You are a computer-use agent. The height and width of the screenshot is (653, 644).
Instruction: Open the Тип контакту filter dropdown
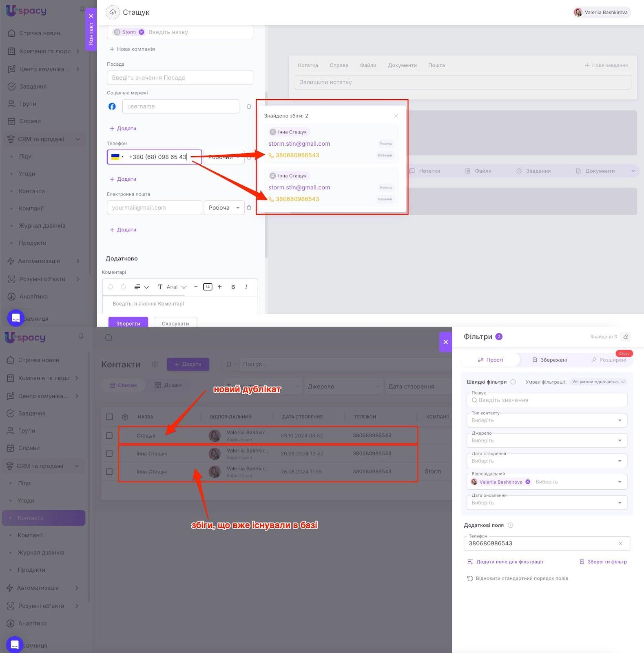pos(547,420)
